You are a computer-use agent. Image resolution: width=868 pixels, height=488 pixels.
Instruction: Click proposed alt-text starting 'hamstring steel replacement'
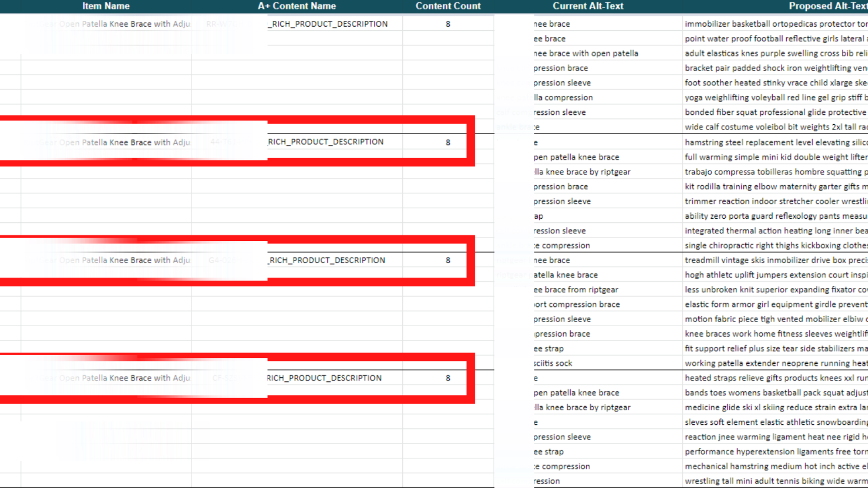click(775, 142)
